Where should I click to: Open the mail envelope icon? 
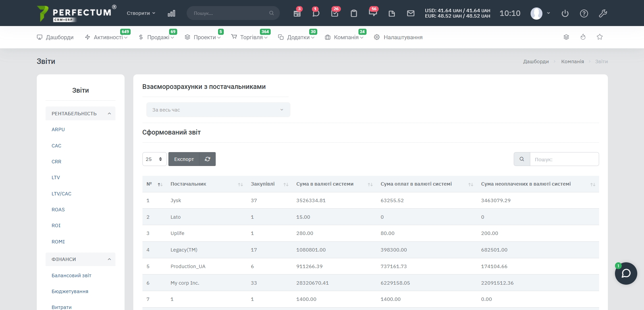(410, 14)
